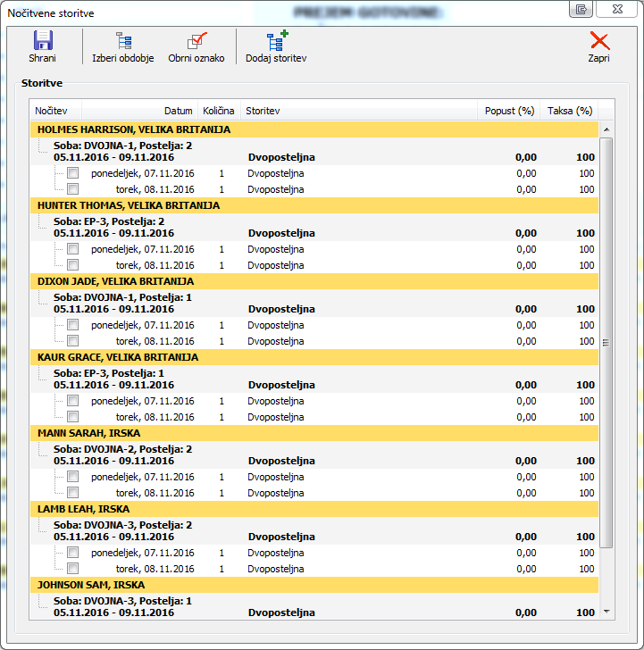Click the vertical scrollbar thumb
The width and height of the screenshot is (644, 650).
(606, 343)
